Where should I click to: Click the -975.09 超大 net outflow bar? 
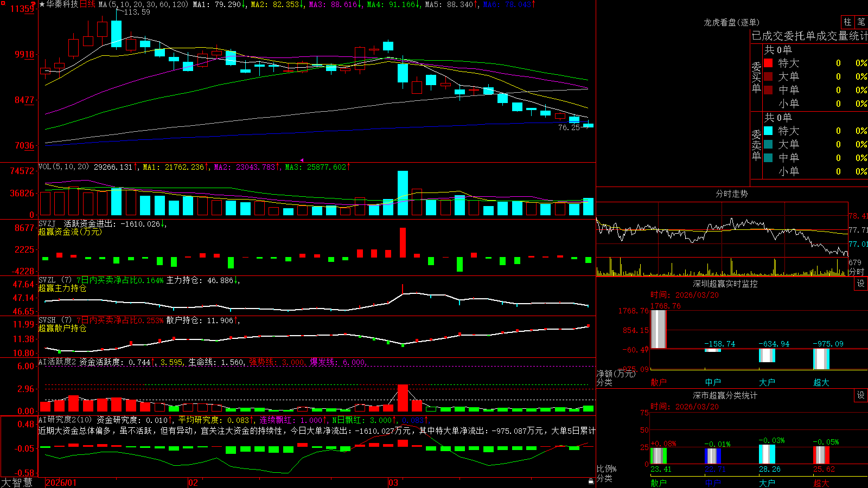[821, 359]
